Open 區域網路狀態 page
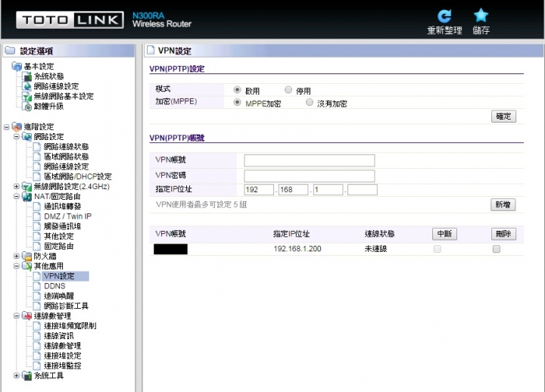The width and height of the screenshot is (545, 392). pyautogui.click(x=66, y=157)
